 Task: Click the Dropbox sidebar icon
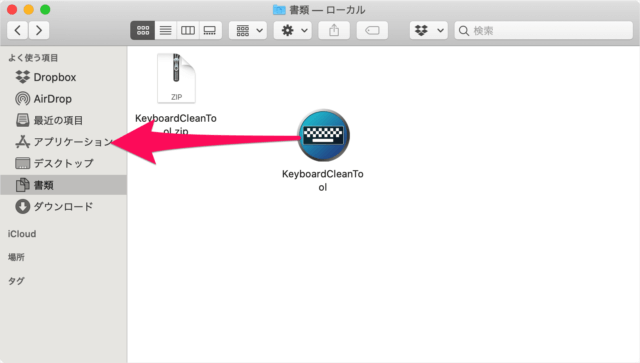pos(22,77)
